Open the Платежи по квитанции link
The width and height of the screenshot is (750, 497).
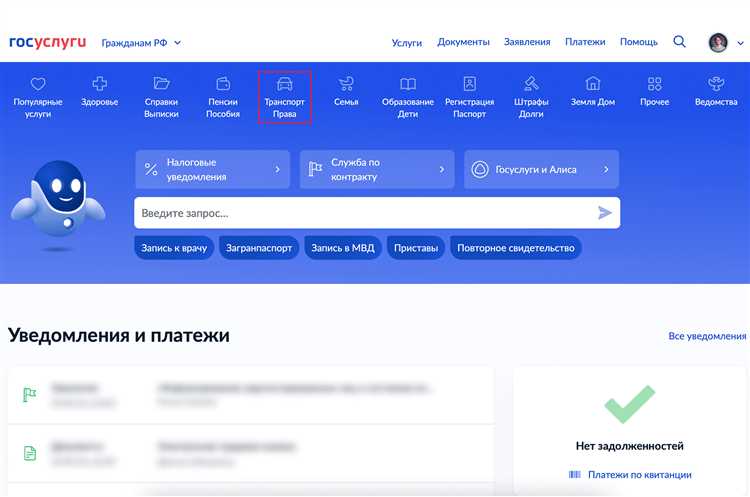coord(639,474)
